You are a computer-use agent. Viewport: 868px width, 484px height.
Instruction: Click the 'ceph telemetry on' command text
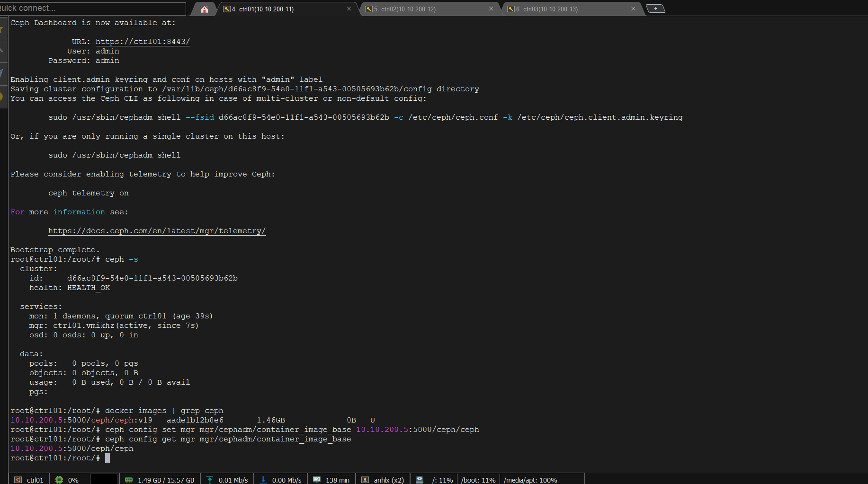(89, 193)
